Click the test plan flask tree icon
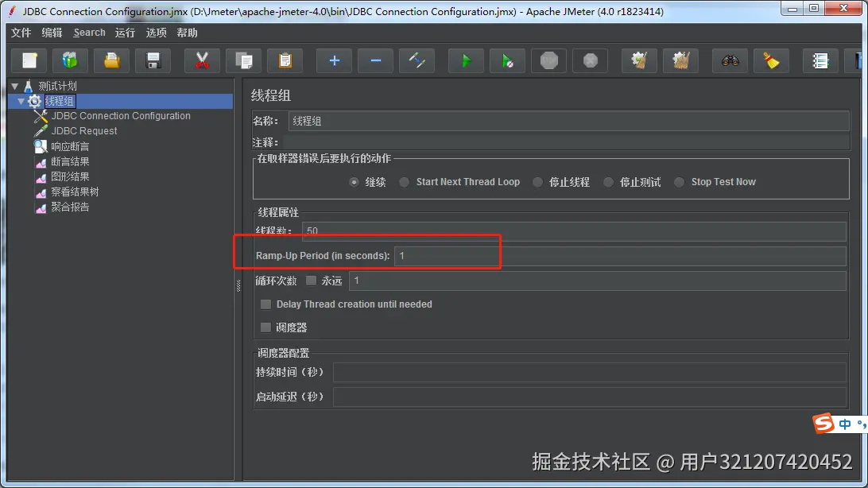Image resolution: width=868 pixels, height=488 pixels. pos(29,87)
